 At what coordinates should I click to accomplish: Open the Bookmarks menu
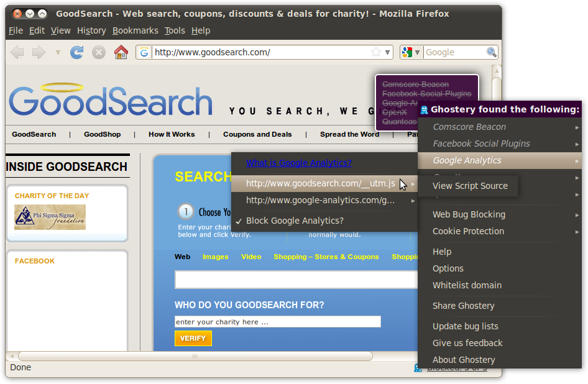tap(136, 30)
